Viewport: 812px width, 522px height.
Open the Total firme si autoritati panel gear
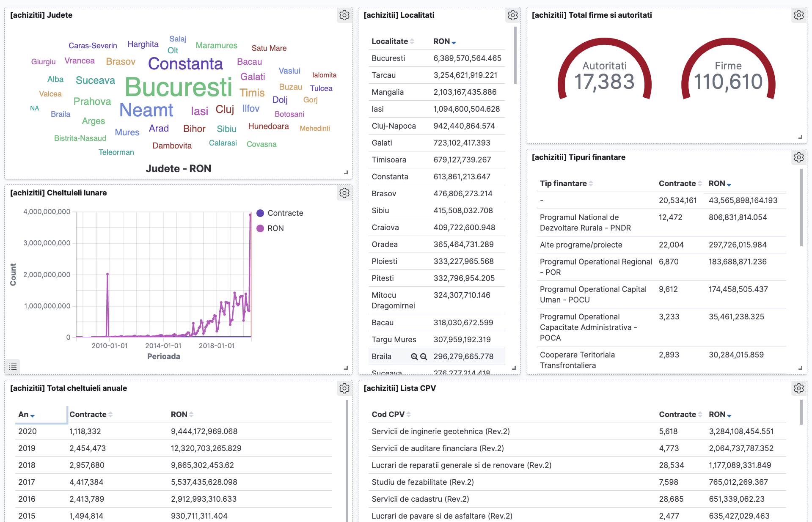(798, 15)
